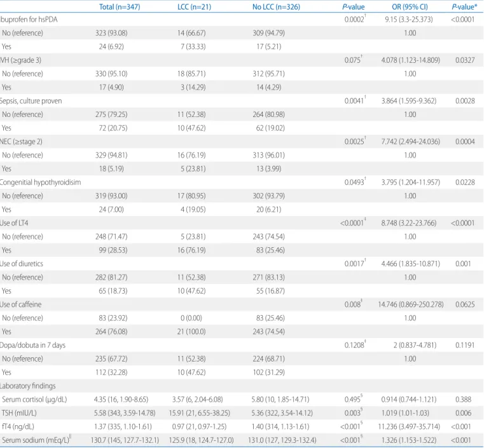Click the value 62 (19.02)

coord(270,128)
